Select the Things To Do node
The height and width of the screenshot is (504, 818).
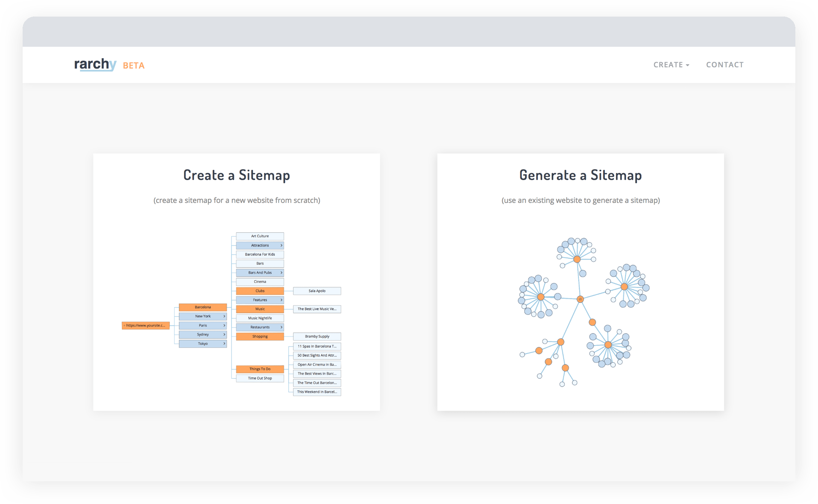(x=260, y=369)
